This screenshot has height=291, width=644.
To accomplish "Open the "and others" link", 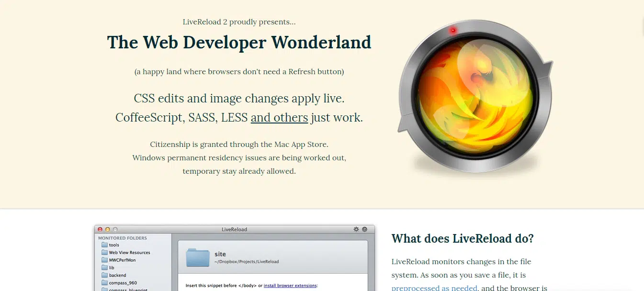I will click(x=279, y=117).
